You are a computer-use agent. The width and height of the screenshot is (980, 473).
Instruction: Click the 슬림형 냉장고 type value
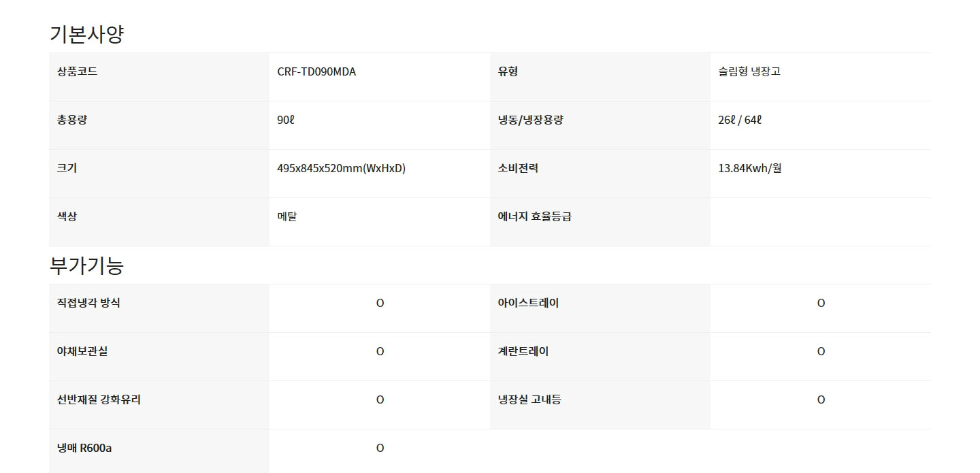point(749,71)
